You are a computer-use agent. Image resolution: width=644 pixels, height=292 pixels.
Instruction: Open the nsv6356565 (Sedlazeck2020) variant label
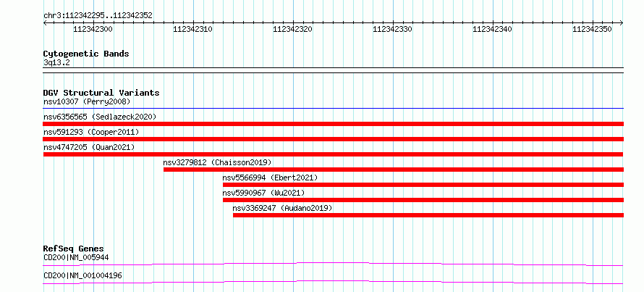click(100, 117)
